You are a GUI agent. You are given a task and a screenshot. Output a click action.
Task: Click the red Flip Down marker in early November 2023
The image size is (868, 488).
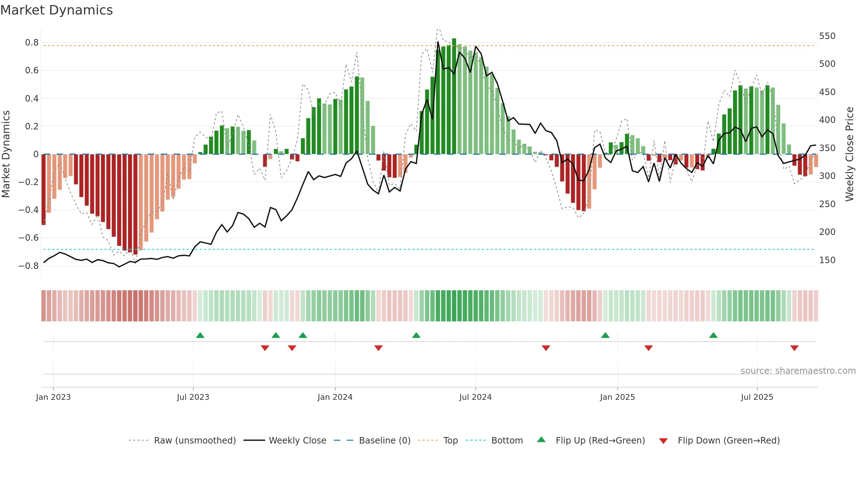coord(292,348)
